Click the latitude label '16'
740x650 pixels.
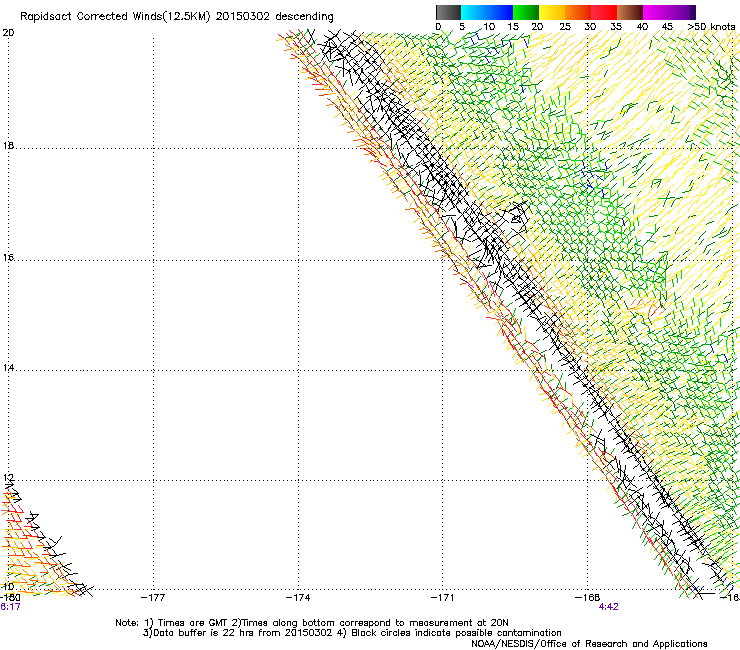[8, 258]
